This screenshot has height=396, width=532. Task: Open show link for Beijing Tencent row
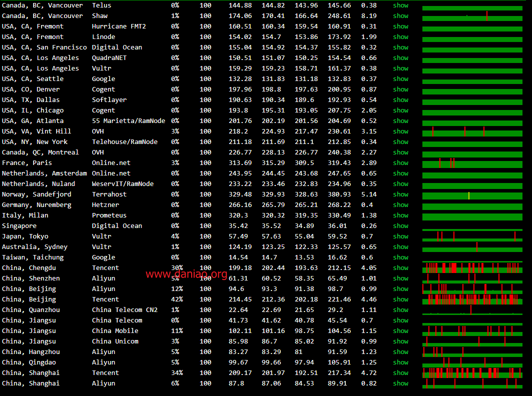pos(400,299)
